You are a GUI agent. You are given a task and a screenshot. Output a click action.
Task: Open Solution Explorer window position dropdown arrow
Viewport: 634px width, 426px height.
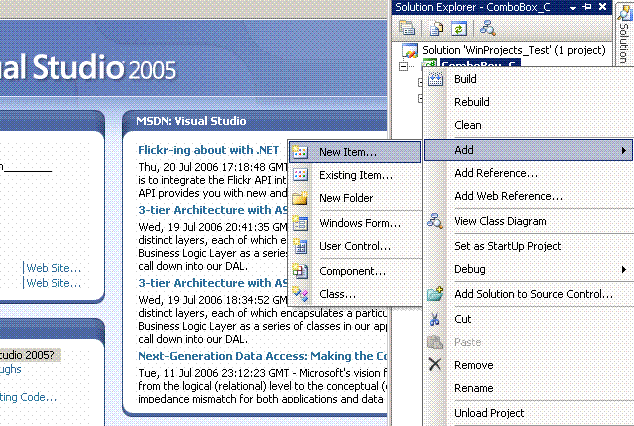point(573,8)
